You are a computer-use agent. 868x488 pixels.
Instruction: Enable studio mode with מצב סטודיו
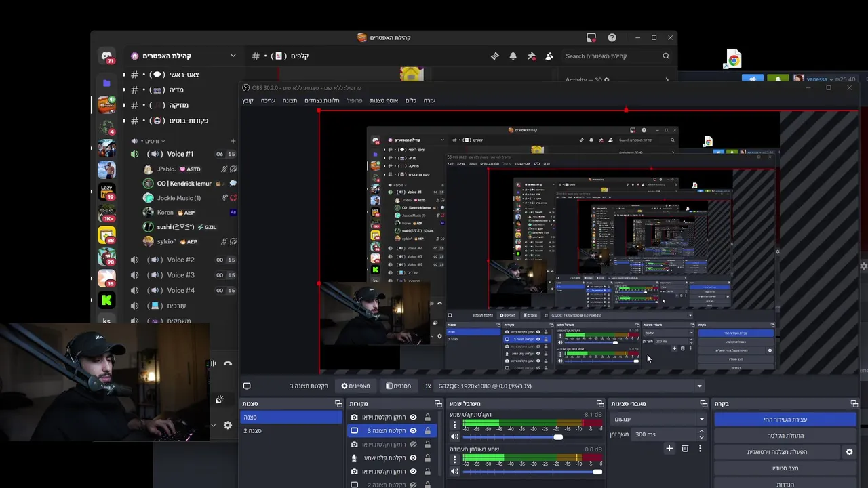tap(785, 468)
